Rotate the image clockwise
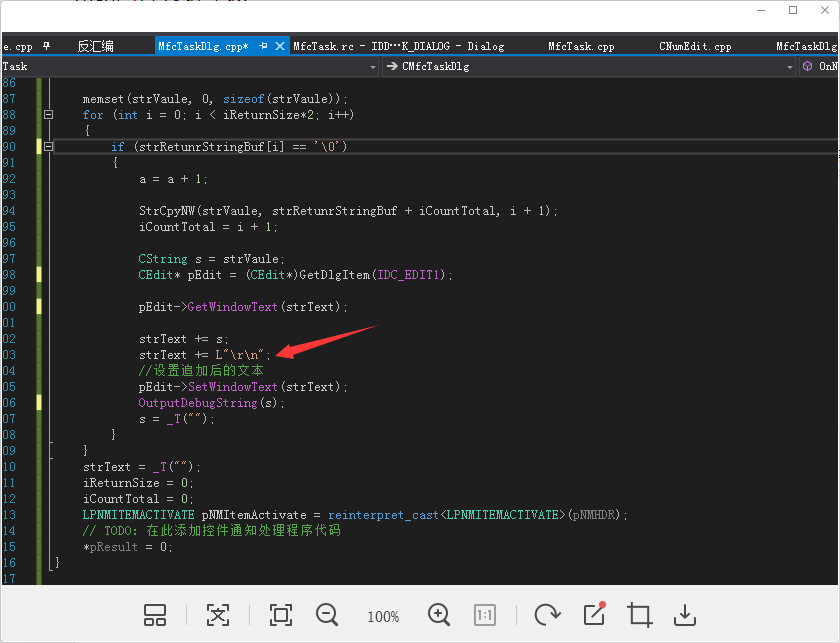Viewport: 840px width, 643px height. pos(547,615)
